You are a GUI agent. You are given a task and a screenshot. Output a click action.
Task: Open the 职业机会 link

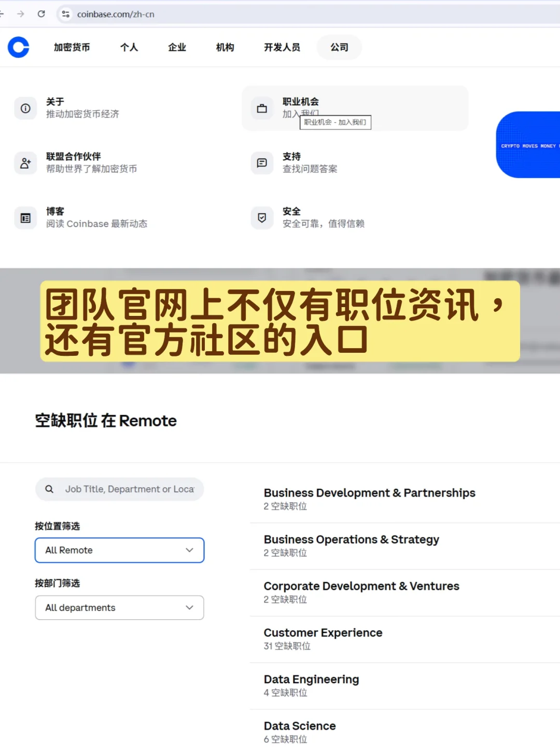coord(301,102)
